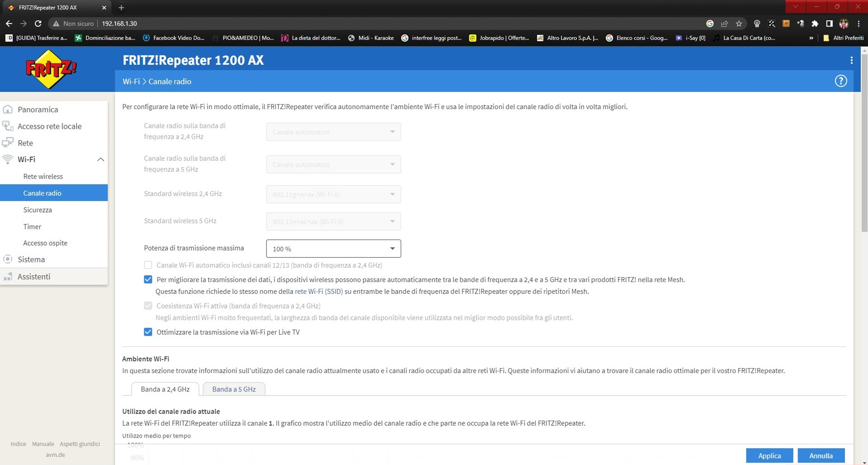This screenshot has width=868, height=465.
Task: Open the Midi - Karaoke bookmark
Action: tap(371, 38)
